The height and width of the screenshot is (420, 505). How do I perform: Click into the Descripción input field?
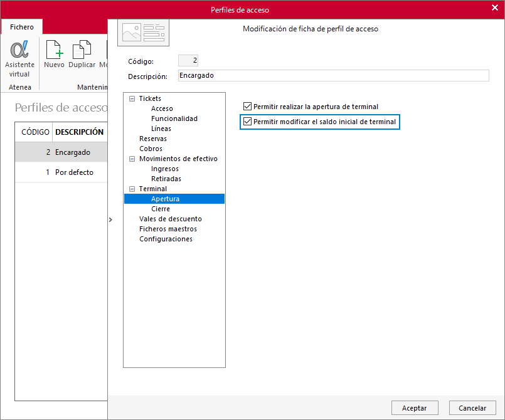[333, 76]
